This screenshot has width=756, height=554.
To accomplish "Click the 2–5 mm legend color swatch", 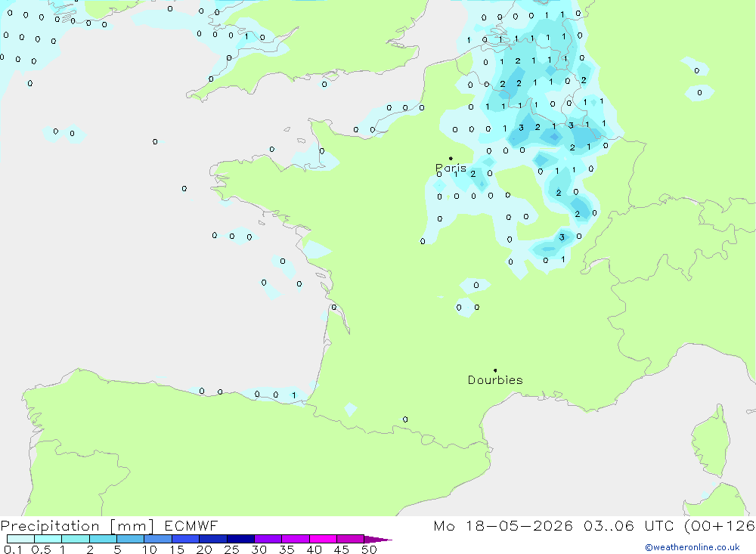I will point(103,539).
